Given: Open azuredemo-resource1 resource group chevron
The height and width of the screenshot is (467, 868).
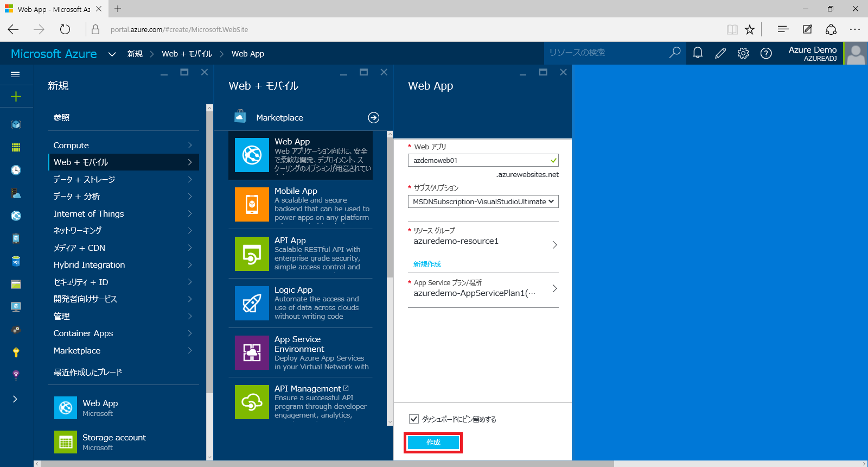Looking at the screenshot, I should pyautogui.click(x=554, y=245).
